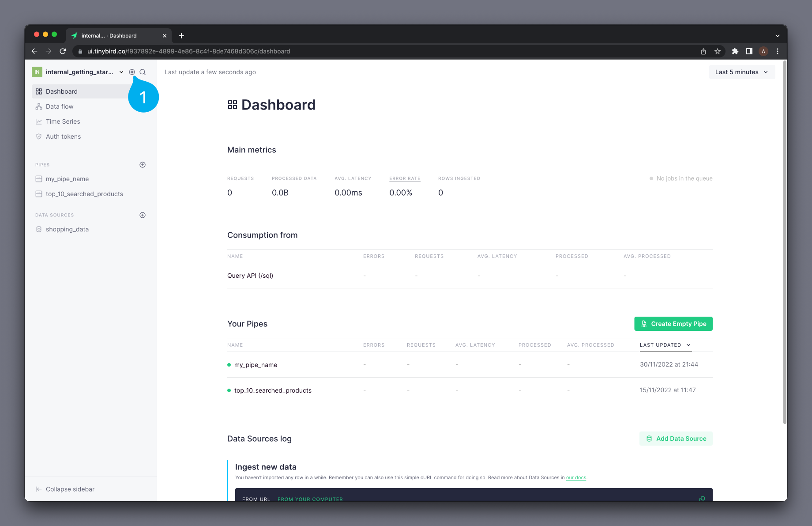Image resolution: width=812 pixels, height=526 pixels.
Task: Click the Add Data Source button
Action: pos(676,439)
